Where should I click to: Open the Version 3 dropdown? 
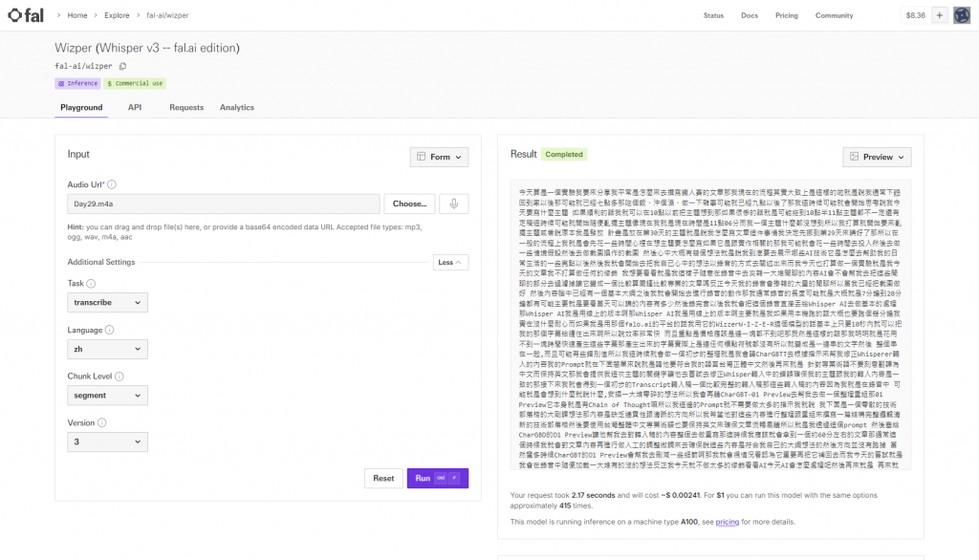click(x=107, y=442)
